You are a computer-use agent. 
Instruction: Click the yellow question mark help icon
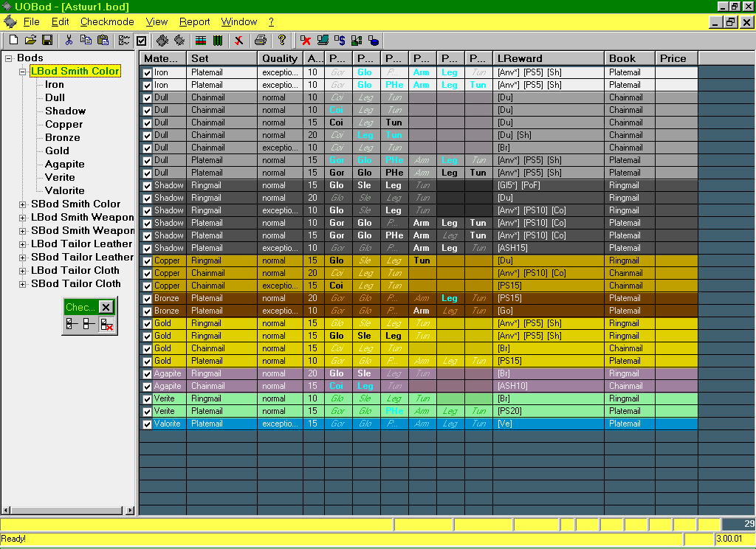point(281,40)
